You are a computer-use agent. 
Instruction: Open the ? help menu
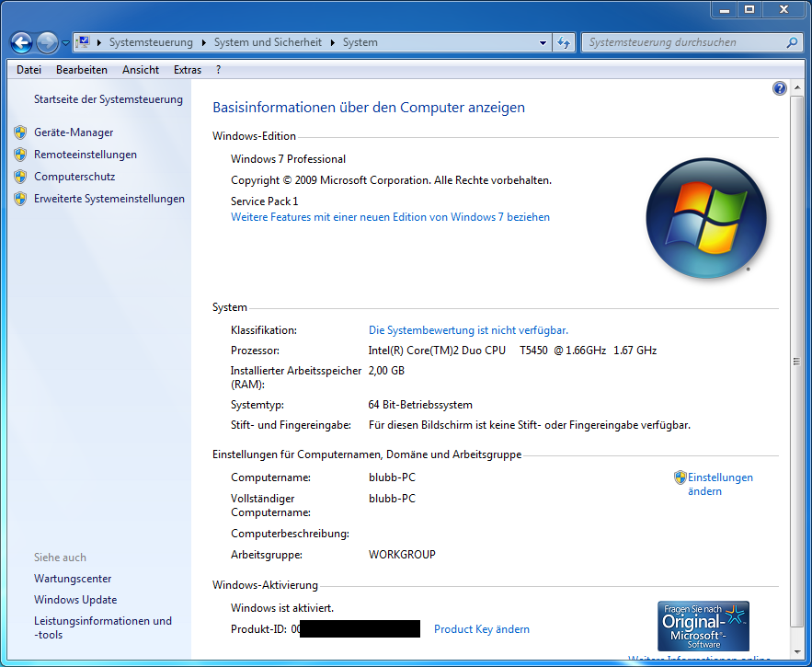coord(219,70)
